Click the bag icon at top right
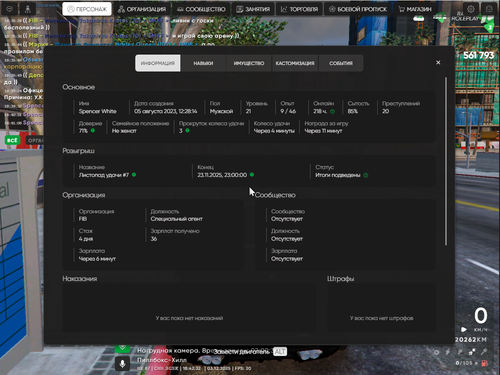This screenshot has width=500, height=375. [x=489, y=9]
